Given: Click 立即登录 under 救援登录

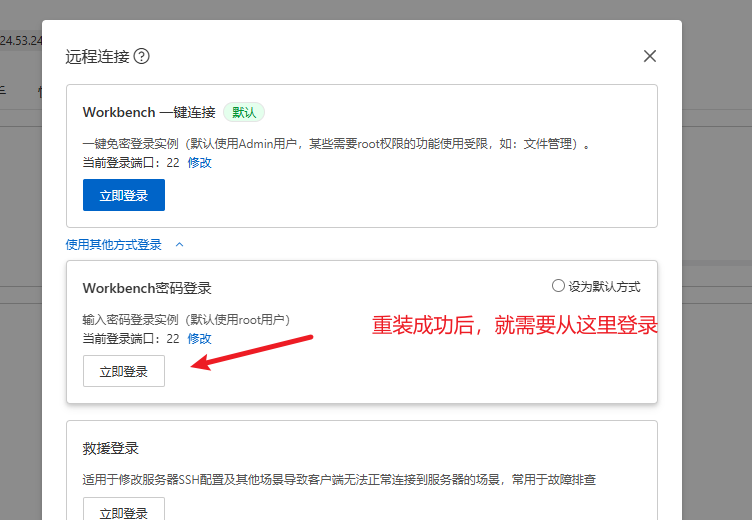Looking at the screenshot, I should 124,510.
